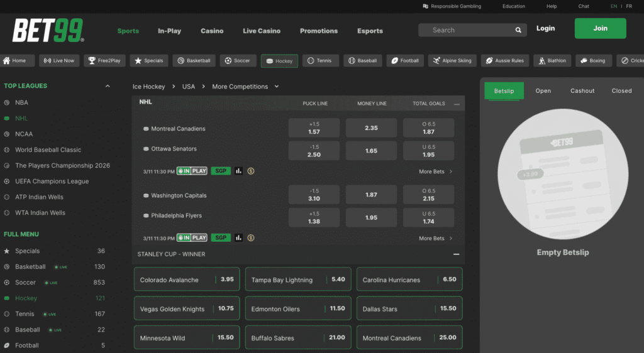
Task: Open the Promotions menu
Action: 319,31
